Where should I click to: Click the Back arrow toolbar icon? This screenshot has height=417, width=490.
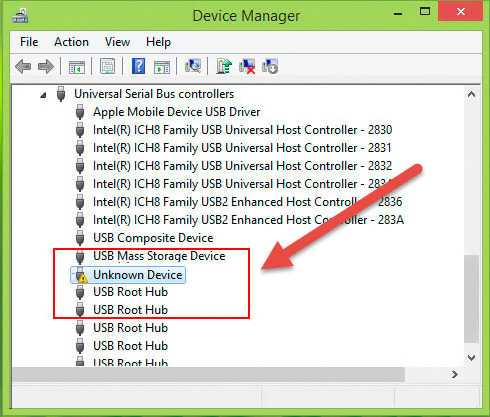[23, 66]
